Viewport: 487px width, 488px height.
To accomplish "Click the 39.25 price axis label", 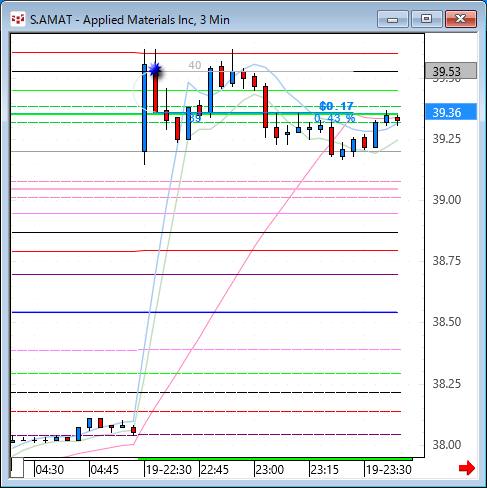I will coord(447,139).
